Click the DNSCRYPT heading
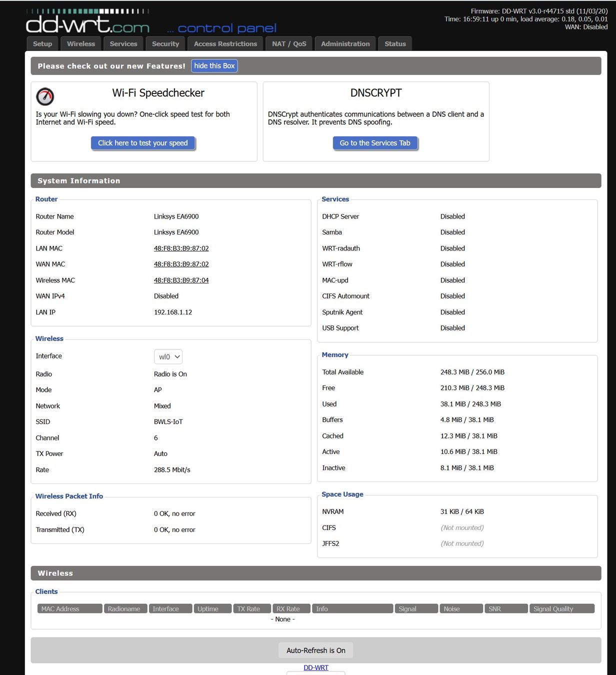616x675 pixels. pyautogui.click(x=376, y=93)
